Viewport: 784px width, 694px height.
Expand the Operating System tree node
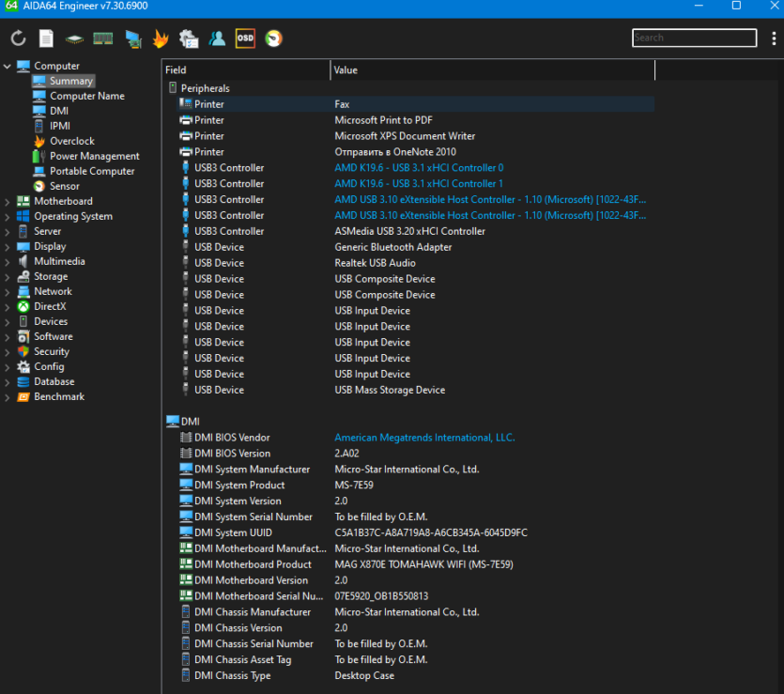pyautogui.click(x=7, y=217)
